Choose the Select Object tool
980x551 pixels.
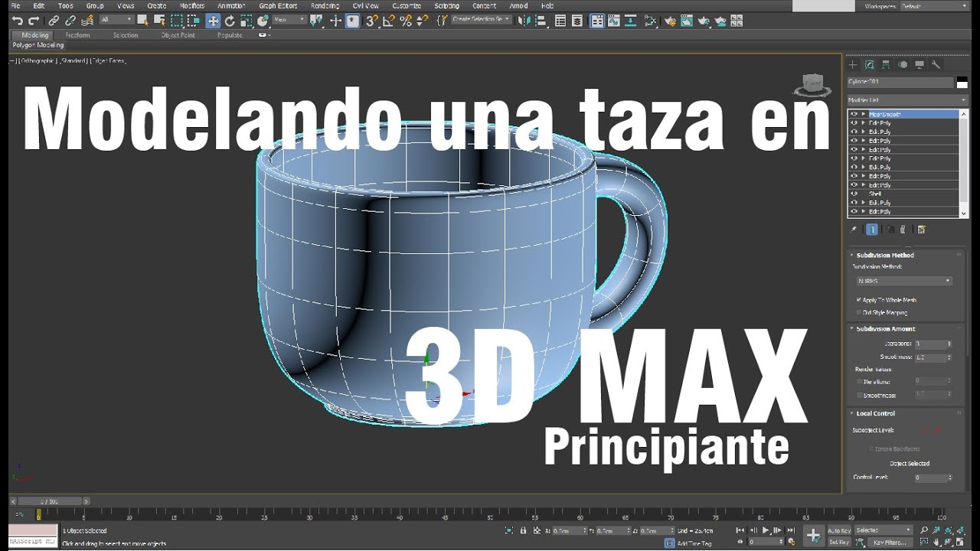tap(142, 21)
